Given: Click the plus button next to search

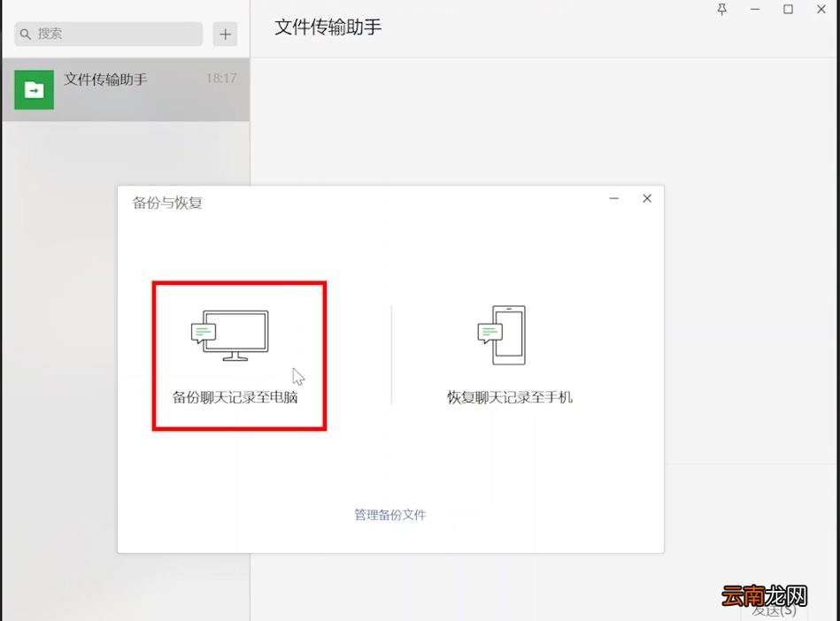Looking at the screenshot, I should [225, 34].
